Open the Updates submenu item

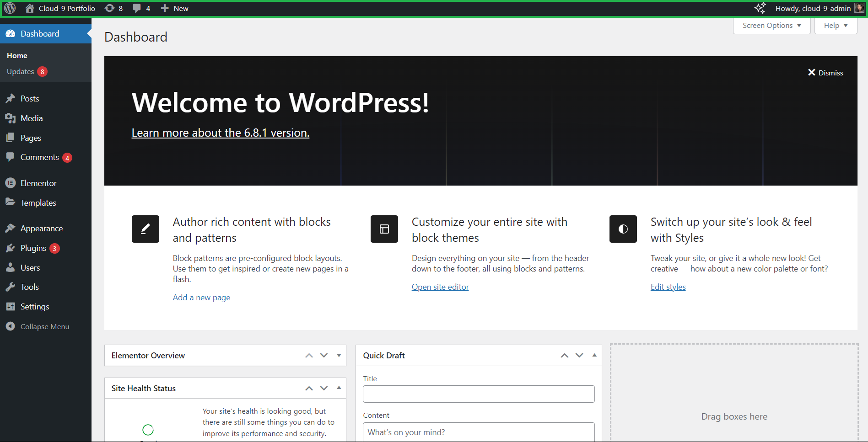(21, 72)
